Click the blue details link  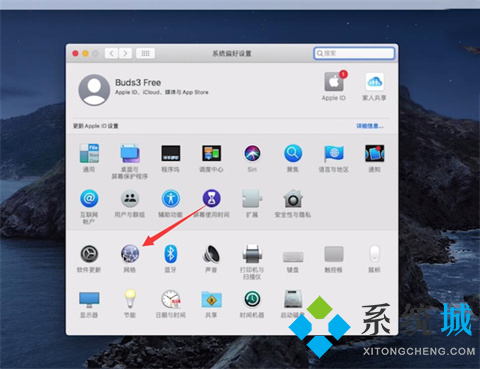tap(370, 126)
